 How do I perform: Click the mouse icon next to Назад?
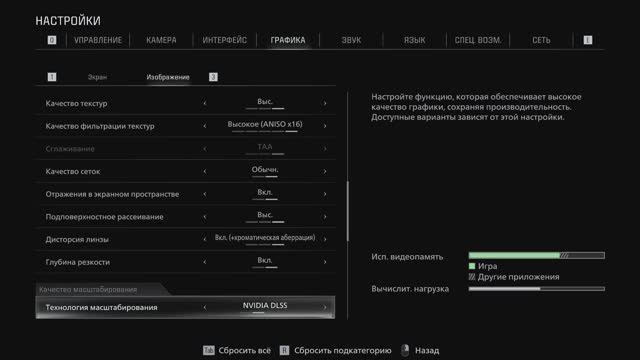point(405,350)
